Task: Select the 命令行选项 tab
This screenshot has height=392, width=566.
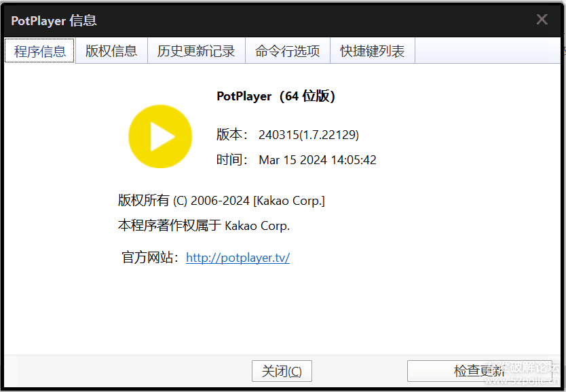Action: [287, 51]
